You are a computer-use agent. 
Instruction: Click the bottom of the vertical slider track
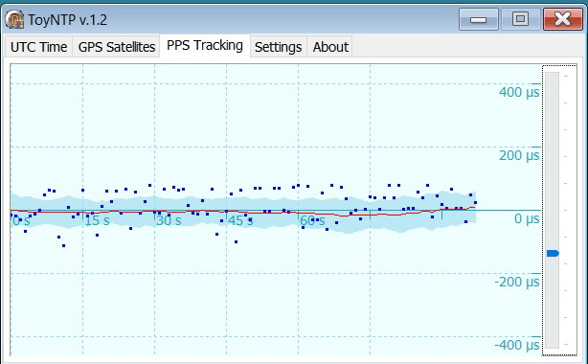pos(552,344)
